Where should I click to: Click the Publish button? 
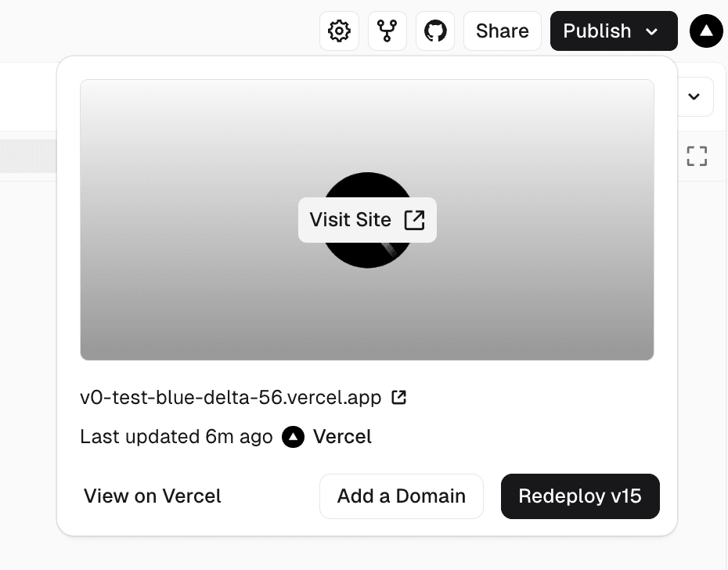(597, 31)
